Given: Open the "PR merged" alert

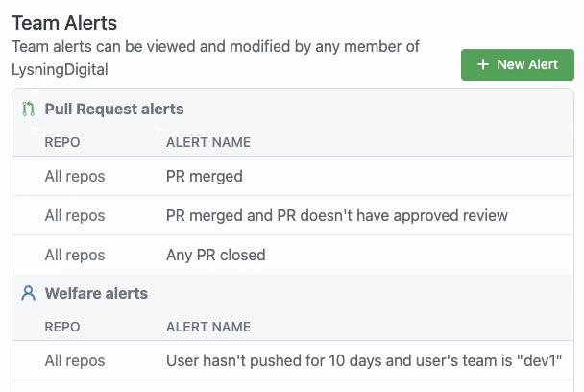Looking at the screenshot, I should coord(205,177).
